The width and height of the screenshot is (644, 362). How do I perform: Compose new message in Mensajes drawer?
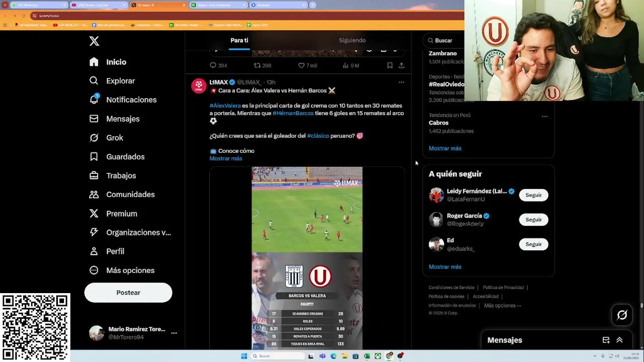(x=606, y=340)
